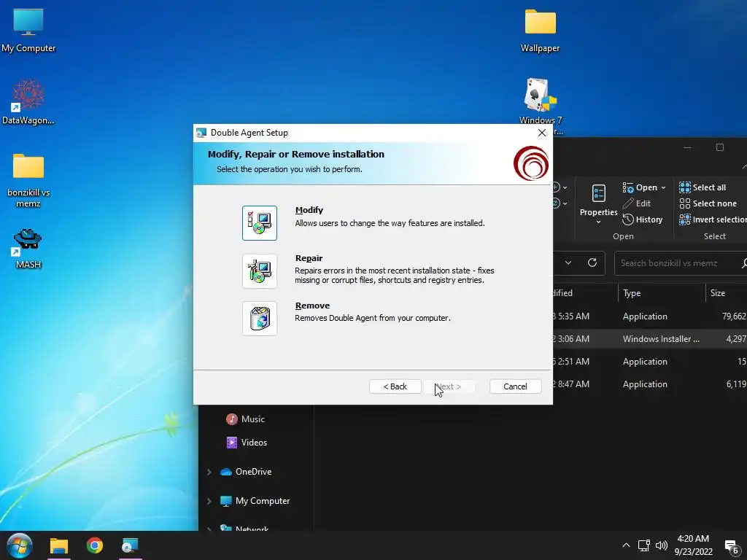Open My Computer desktop icon
Viewport: 747px width, 560px height.
28,31
